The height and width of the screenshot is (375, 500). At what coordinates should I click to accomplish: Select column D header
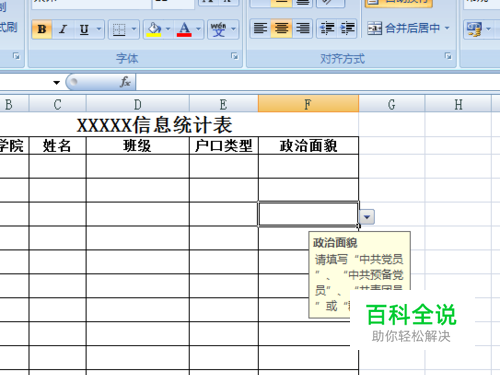point(138,104)
